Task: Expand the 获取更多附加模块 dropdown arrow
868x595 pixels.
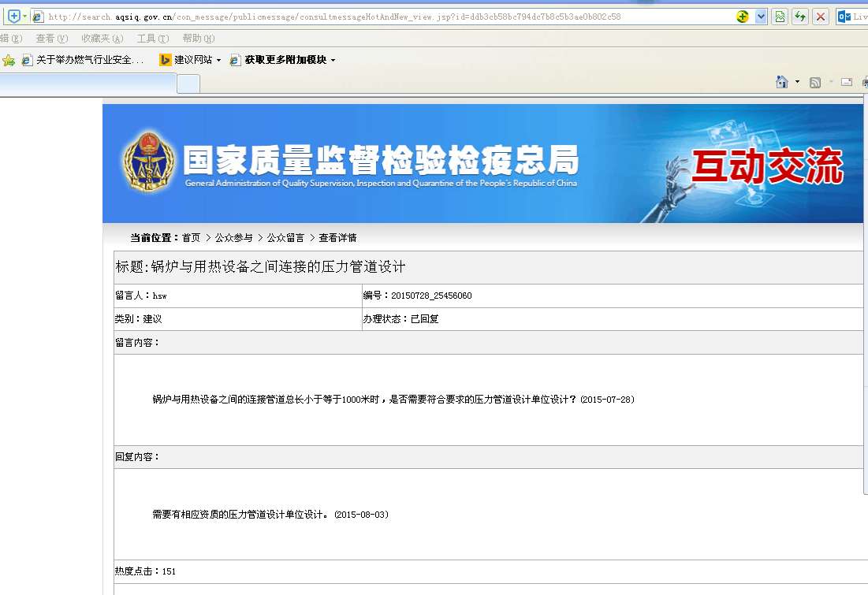Action: (333, 60)
